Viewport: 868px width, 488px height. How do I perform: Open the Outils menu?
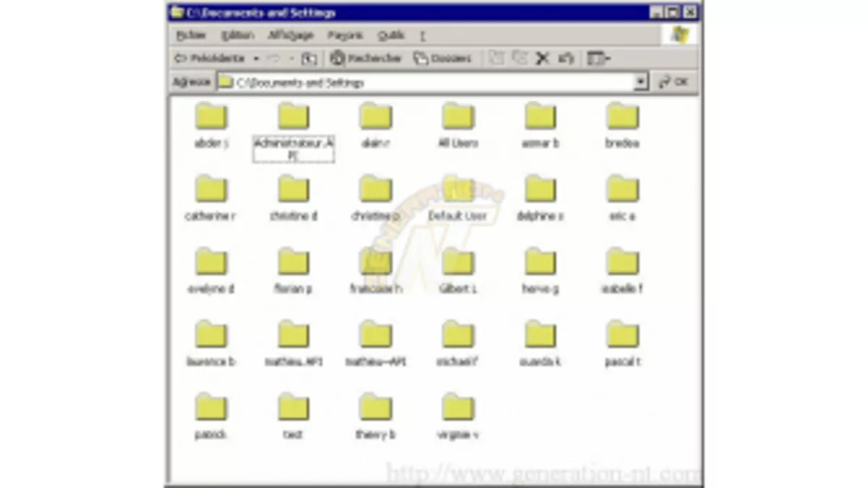391,35
